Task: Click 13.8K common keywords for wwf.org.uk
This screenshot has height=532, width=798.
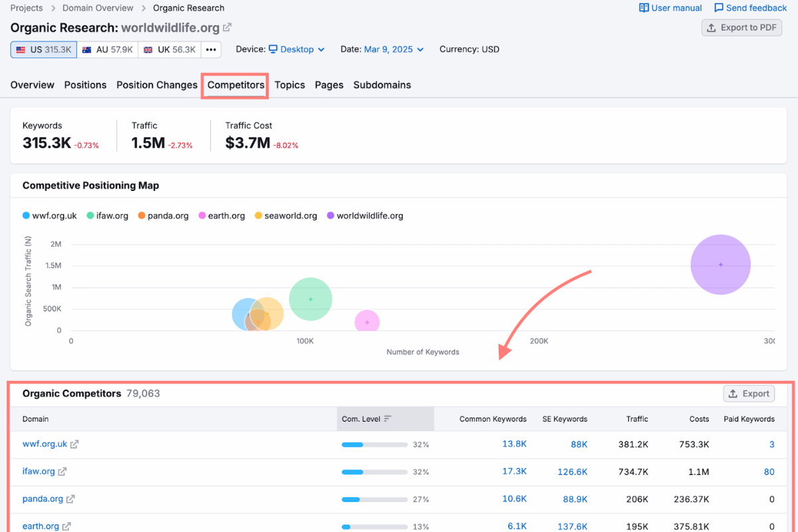Action: coord(515,444)
